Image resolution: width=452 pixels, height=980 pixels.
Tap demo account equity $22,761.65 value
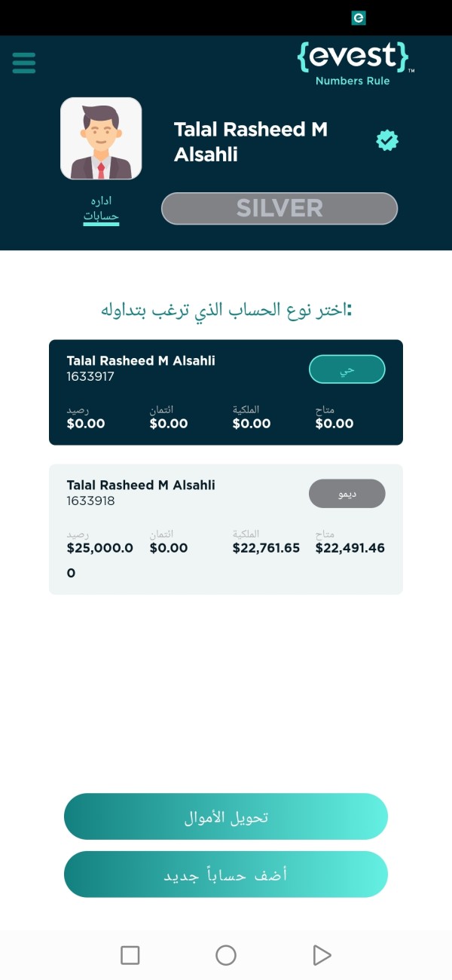267,548
